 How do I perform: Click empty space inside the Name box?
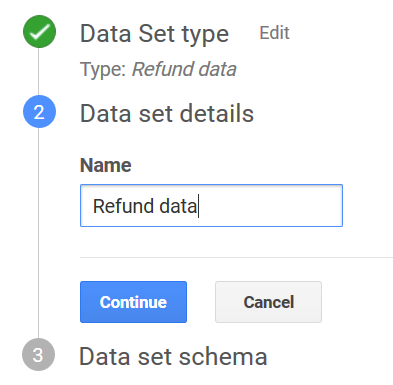(x=270, y=206)
